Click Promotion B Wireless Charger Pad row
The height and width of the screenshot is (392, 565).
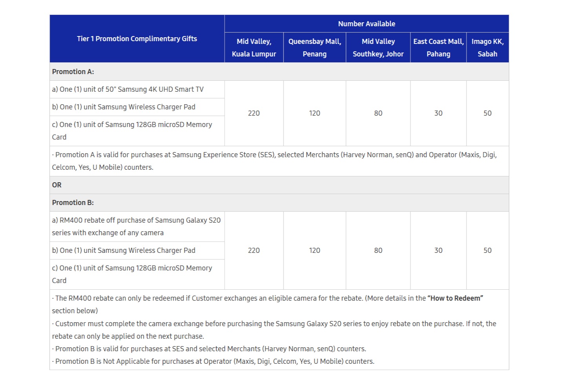click(x=137, y=250)
